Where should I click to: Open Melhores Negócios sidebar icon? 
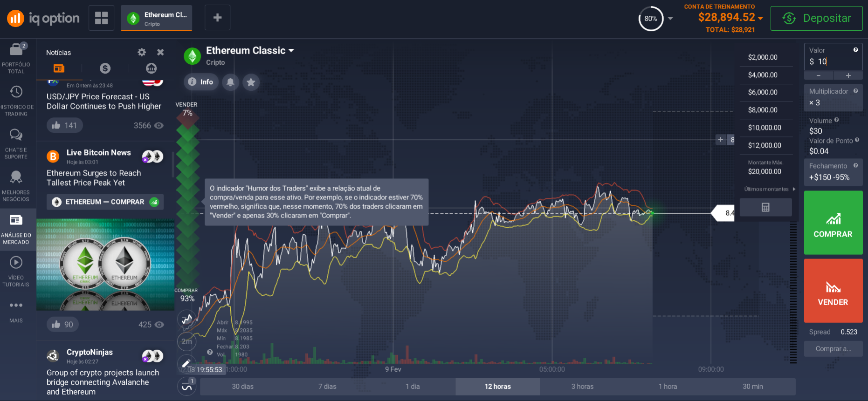16,186
